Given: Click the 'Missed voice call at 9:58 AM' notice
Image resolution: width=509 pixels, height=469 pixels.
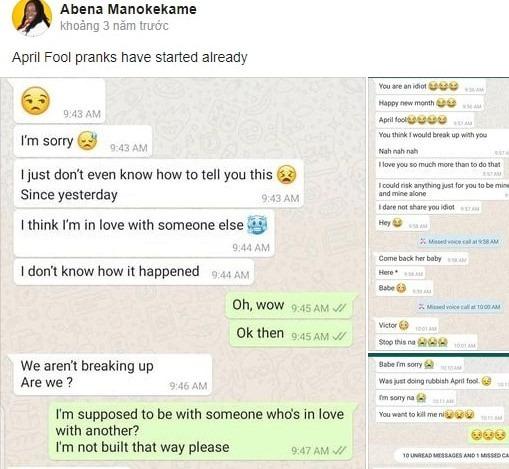Looking at the screenshot, I should 460,242.
